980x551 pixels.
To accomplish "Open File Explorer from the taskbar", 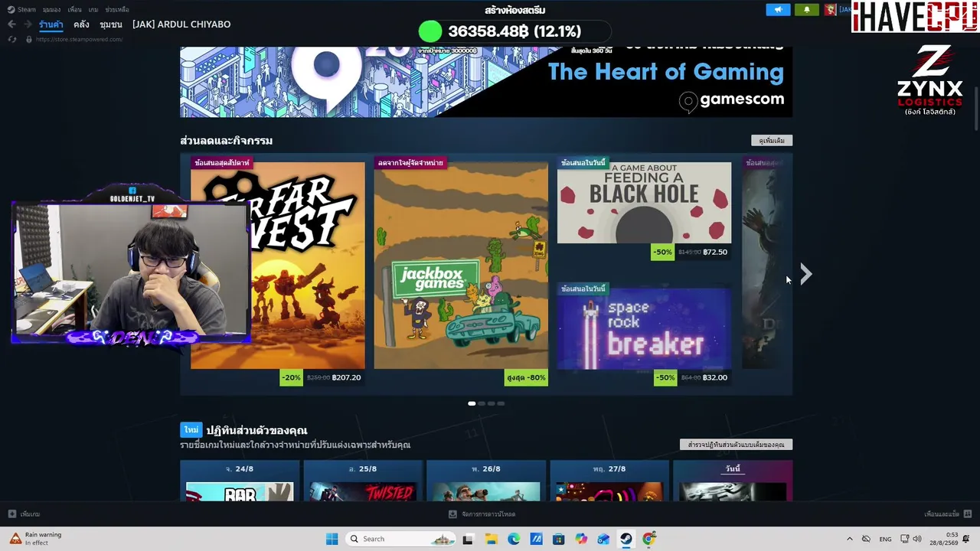I will coord(491,539).
